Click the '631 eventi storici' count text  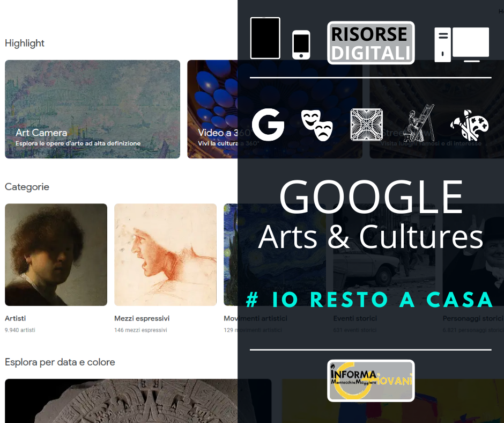coord(355,330)
